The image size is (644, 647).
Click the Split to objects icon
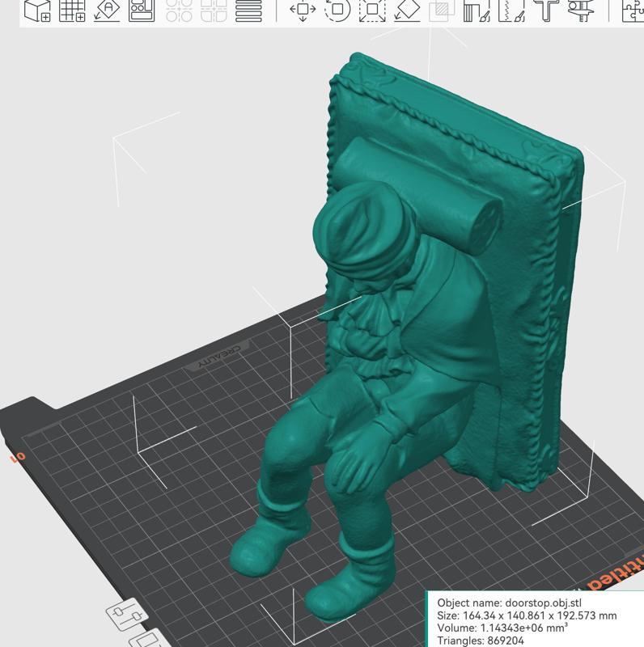(179, 11)
